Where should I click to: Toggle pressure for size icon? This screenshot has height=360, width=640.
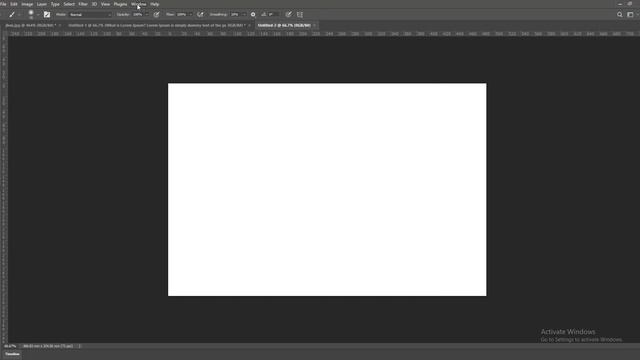tap(289, 14)
